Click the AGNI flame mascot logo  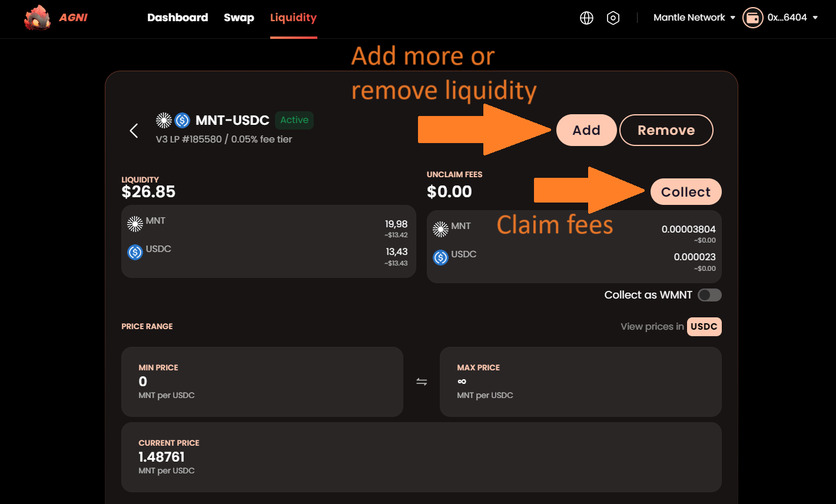pos(37,18)
